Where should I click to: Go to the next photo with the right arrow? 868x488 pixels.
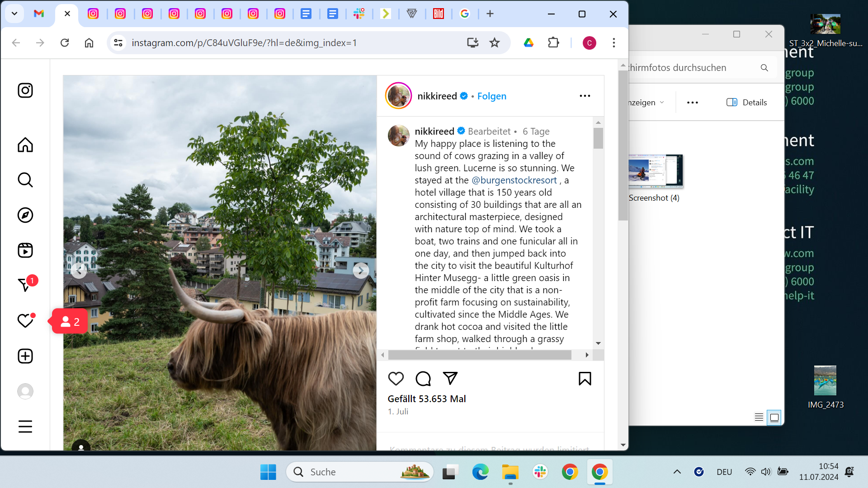360,271
